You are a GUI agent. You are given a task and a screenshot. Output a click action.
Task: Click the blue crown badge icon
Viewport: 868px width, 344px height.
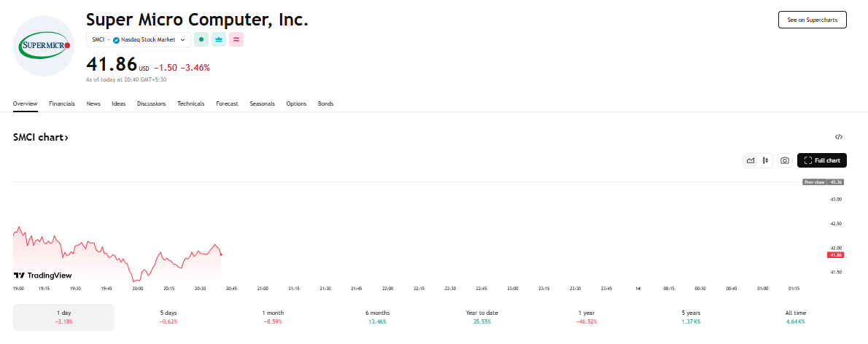219,40
